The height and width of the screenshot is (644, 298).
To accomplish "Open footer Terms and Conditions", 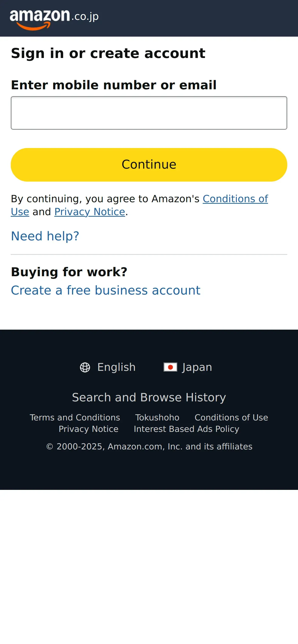I will click(75, 417).
